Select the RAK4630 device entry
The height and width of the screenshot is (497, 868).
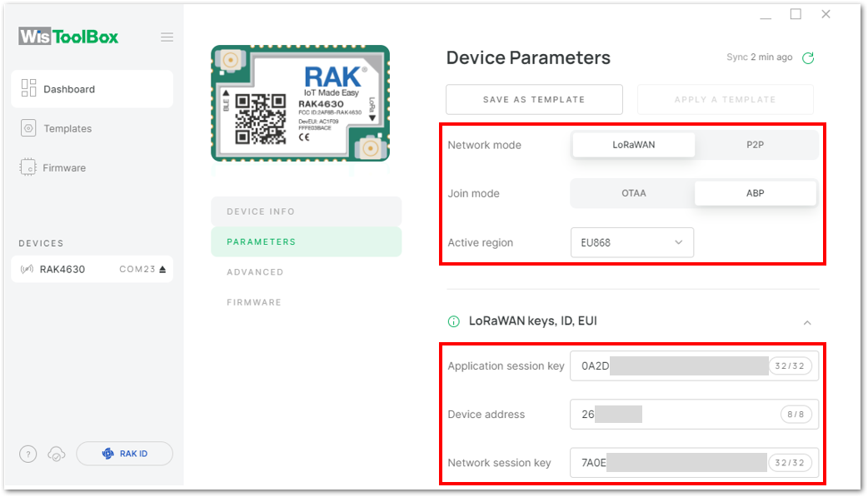(x=92, y=269)
